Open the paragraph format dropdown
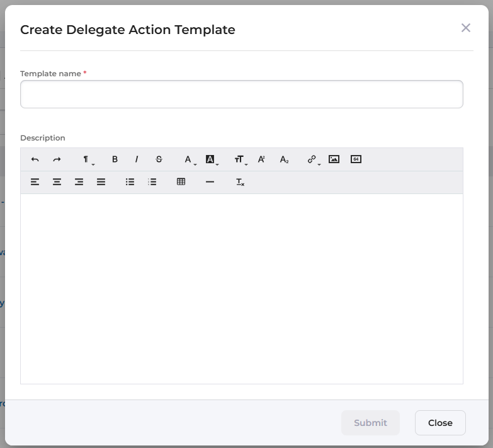The width and height of the screenshot is (493, 448). (x=88, y=160)
